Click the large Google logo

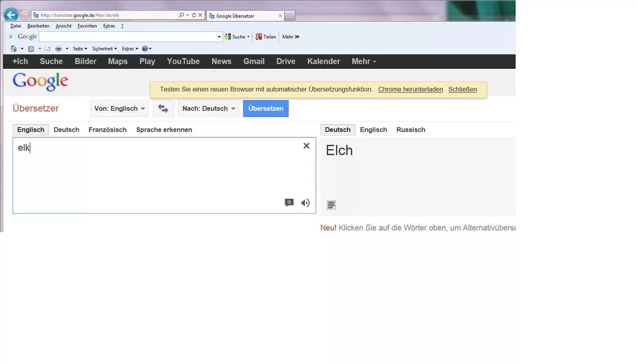[x=40, y=82]
